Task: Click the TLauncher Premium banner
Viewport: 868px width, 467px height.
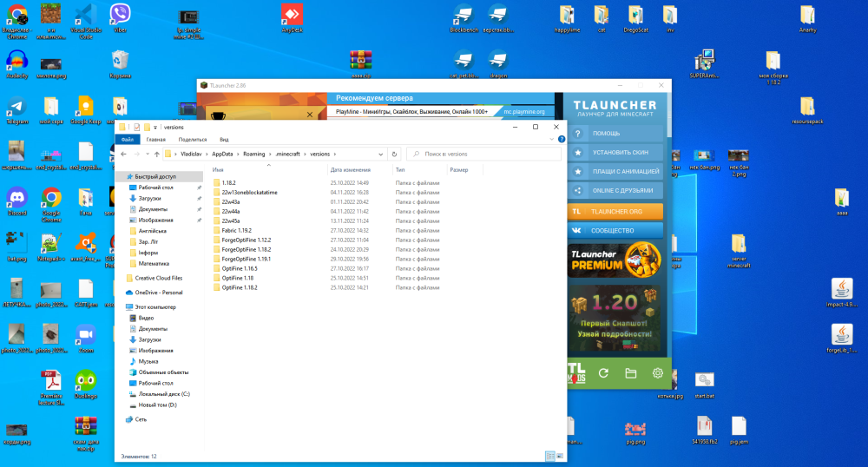Action: [x=615, y=260]
